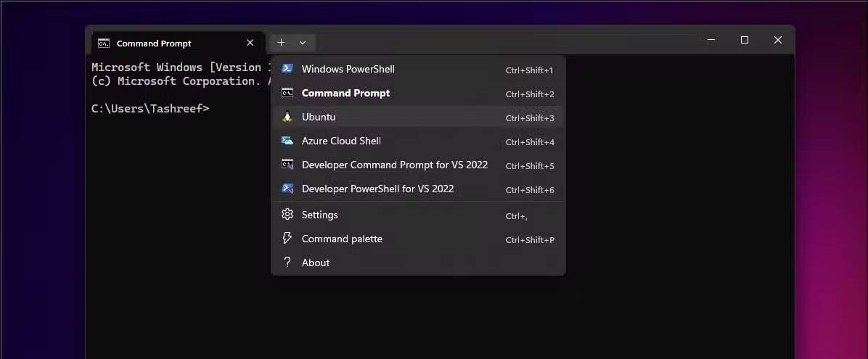Click the Ctrl+Shift+P shortcut text

[530, 240]
